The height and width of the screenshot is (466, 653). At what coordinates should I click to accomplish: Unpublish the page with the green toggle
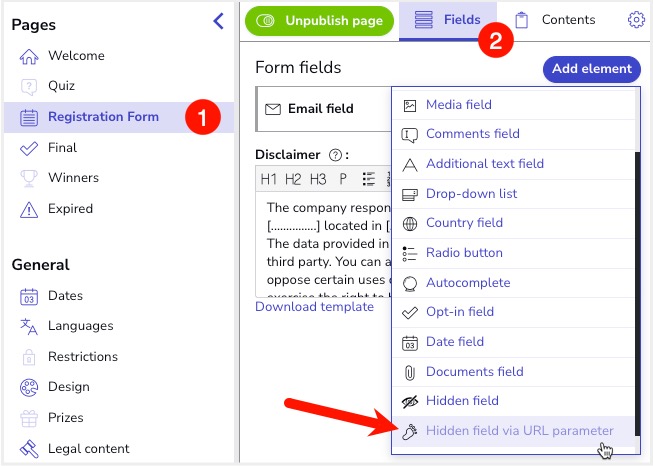(x=318, y=20)
